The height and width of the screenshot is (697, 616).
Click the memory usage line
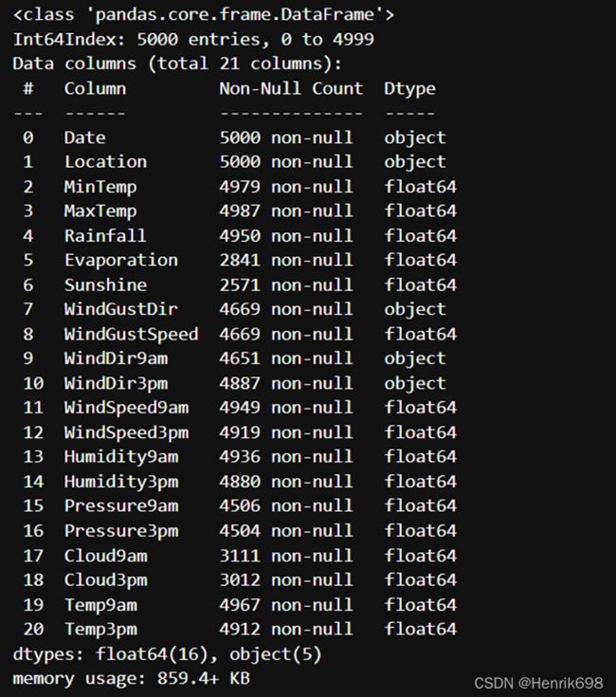pos(132,679)
